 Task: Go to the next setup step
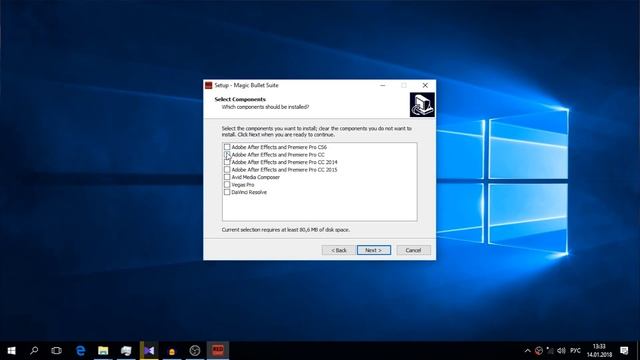coord(373,250)
